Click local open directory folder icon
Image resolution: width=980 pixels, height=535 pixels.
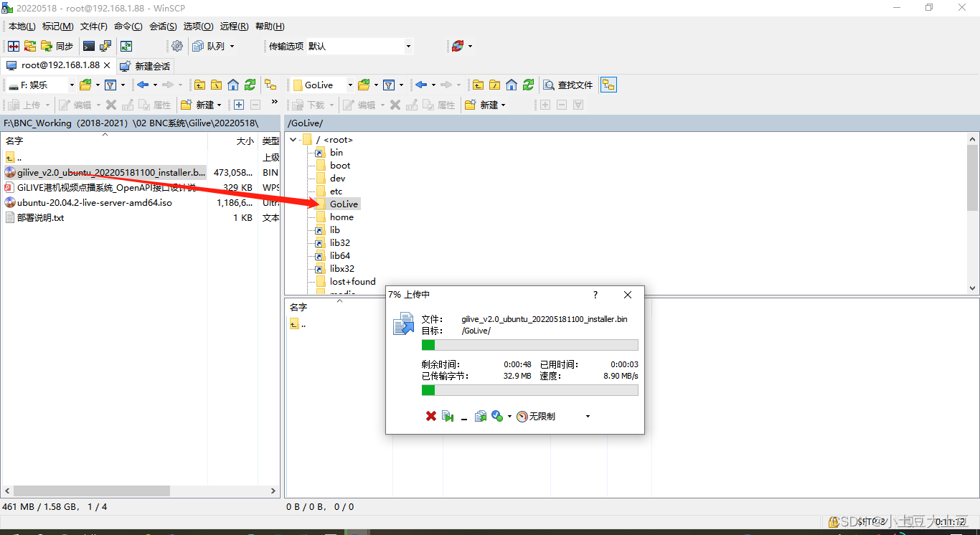[x=85, y=85]
